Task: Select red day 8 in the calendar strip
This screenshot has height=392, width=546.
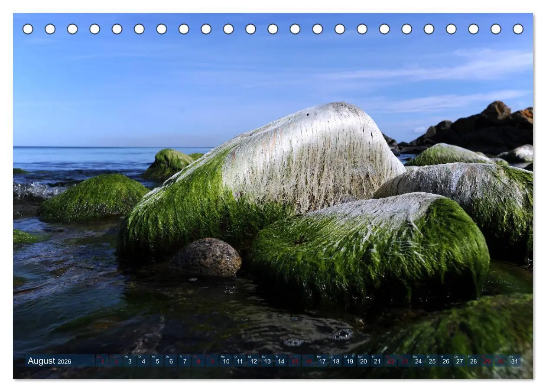Action: click(x=198, y=361)
